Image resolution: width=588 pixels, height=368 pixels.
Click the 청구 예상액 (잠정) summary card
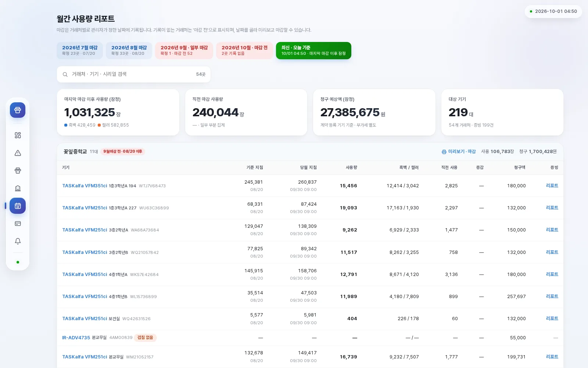374,112
